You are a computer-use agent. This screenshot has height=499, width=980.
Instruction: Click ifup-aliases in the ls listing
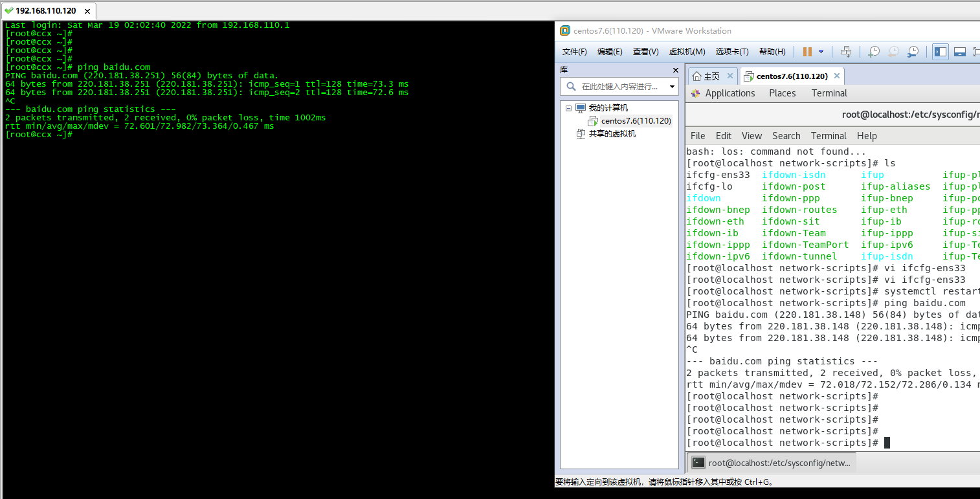pos(895,186)
